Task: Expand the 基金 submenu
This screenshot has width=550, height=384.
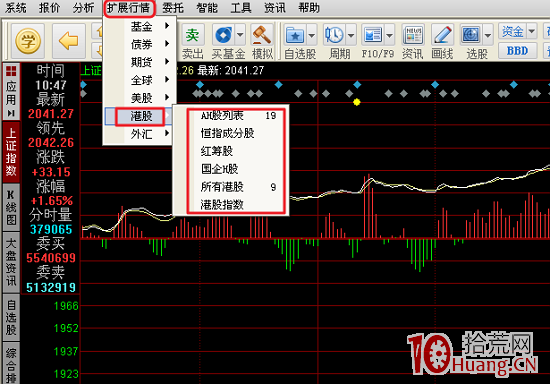Action: (x=139, y=26)
